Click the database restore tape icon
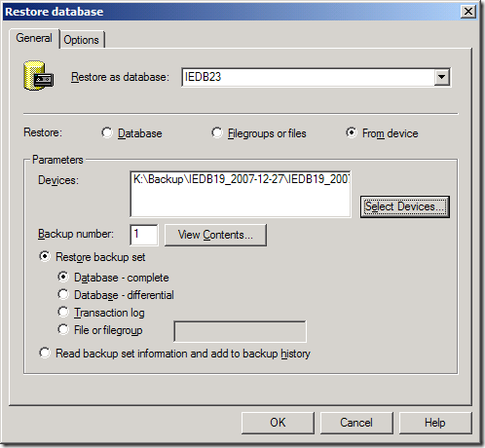The width and height of the screenshot is (485, 448). click(39, 76)
